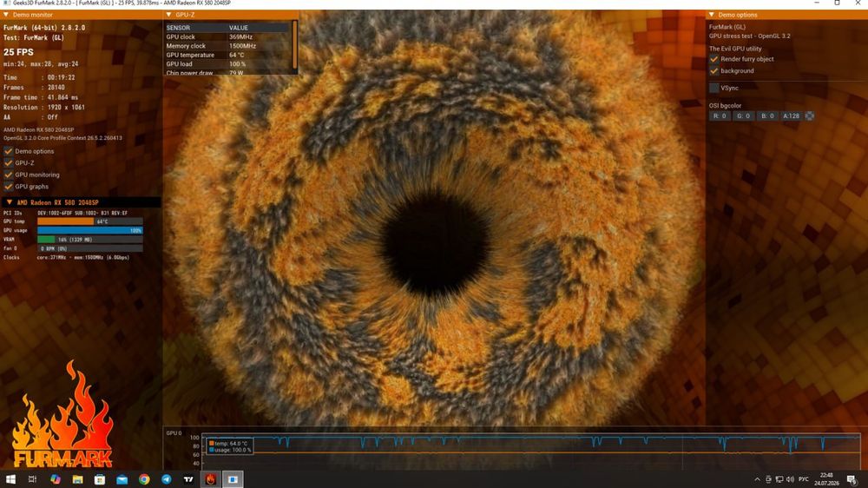
Task: Open the TradingView taskbar icon
Action: [188, 479]
